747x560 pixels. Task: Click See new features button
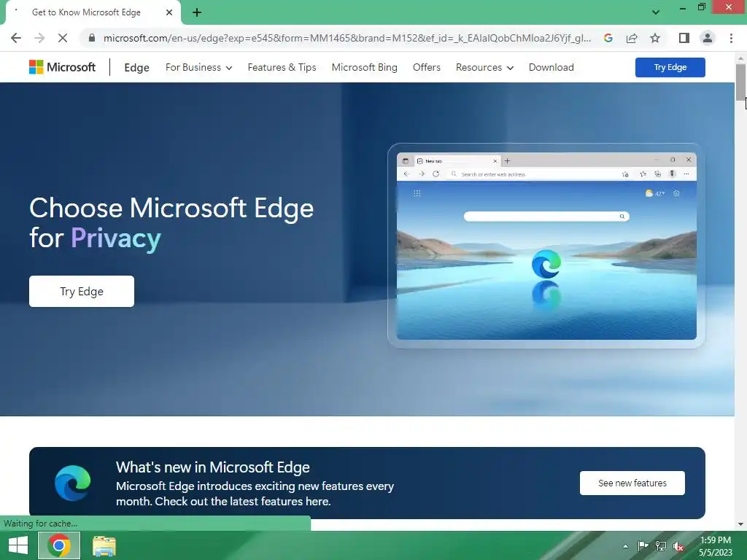pyautogui.click(x=632, y=483)
